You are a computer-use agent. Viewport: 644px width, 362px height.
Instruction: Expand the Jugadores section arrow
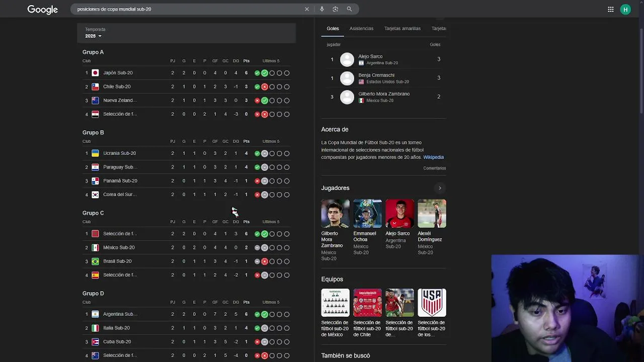440,188
